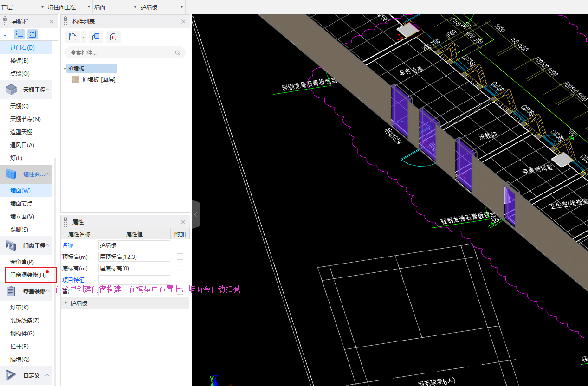Edit the 名称 value field
Screen dimensions: 588x386
134,245
